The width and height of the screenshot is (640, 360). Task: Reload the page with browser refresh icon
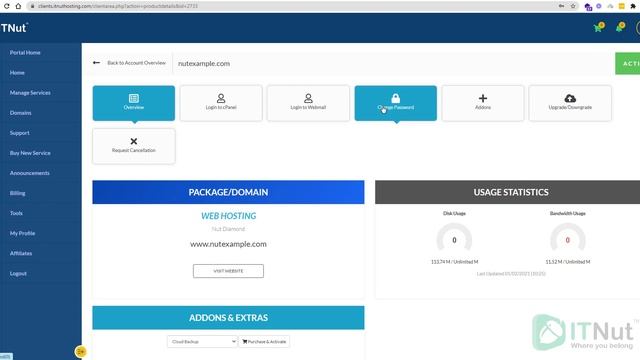7,6
